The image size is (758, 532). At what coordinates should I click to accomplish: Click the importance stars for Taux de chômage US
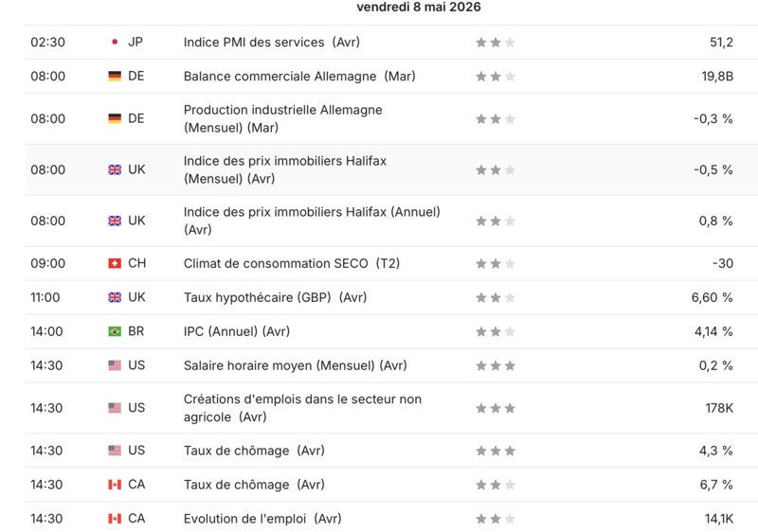click(496, 451)
